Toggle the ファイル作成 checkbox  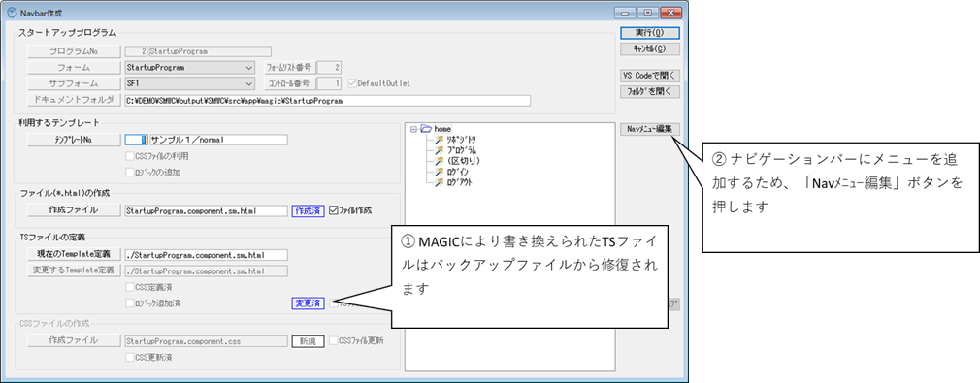point(333,210)
